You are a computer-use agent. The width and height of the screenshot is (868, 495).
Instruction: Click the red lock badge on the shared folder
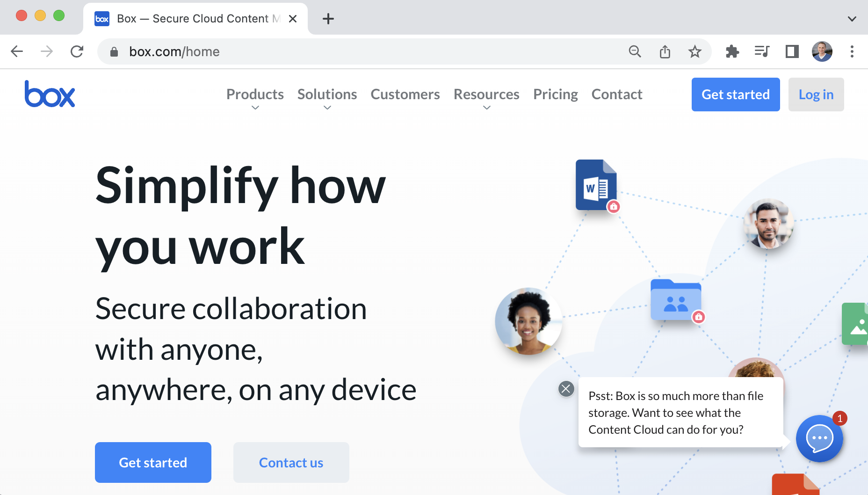[x=699, y=317]
